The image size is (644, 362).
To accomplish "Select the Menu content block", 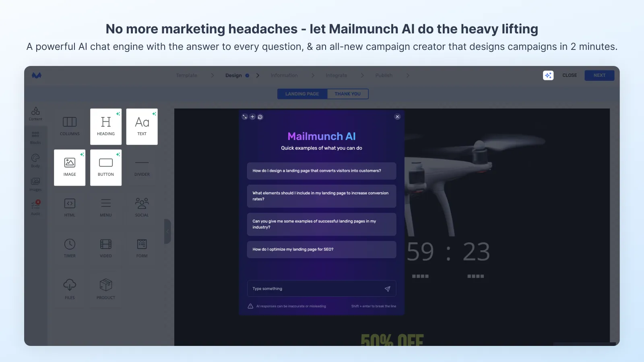I will (x=106, y=208).
